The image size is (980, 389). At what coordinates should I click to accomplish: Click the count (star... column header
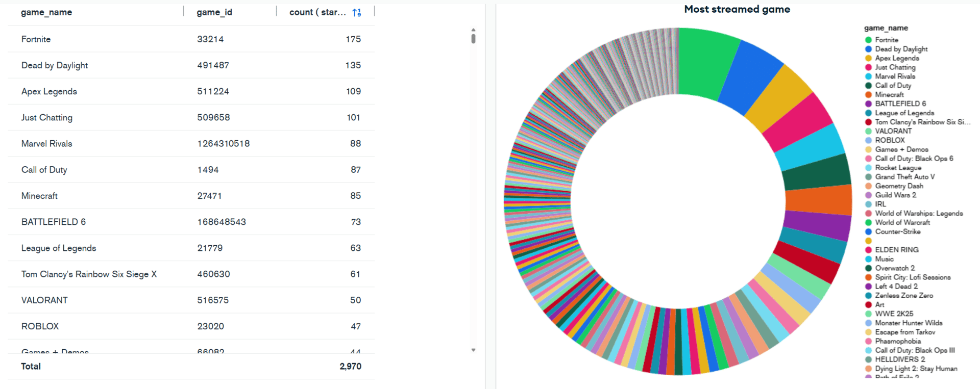coord(317,12)
